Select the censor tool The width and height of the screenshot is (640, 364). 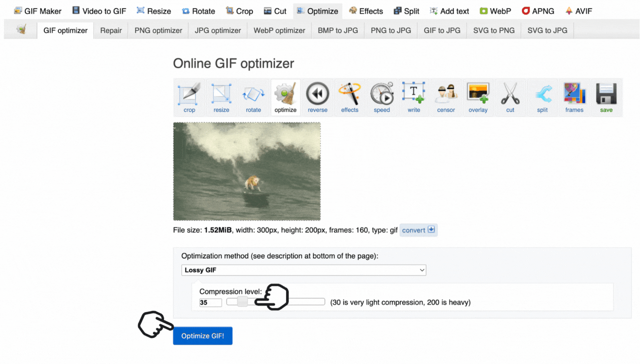point(445,97)
